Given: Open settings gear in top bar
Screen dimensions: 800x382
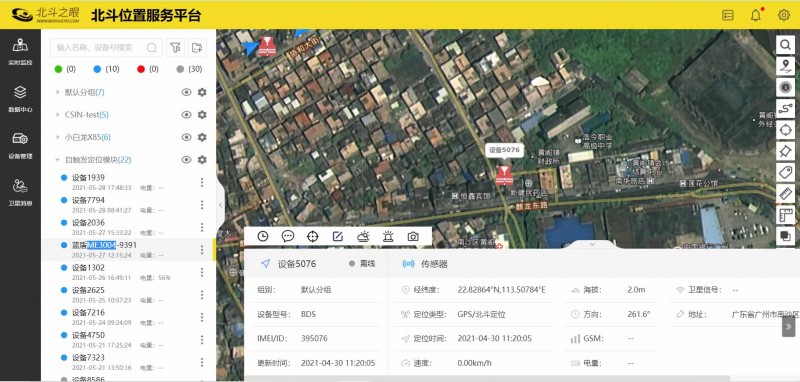Looking at the screenshot, I should (784, 15).
